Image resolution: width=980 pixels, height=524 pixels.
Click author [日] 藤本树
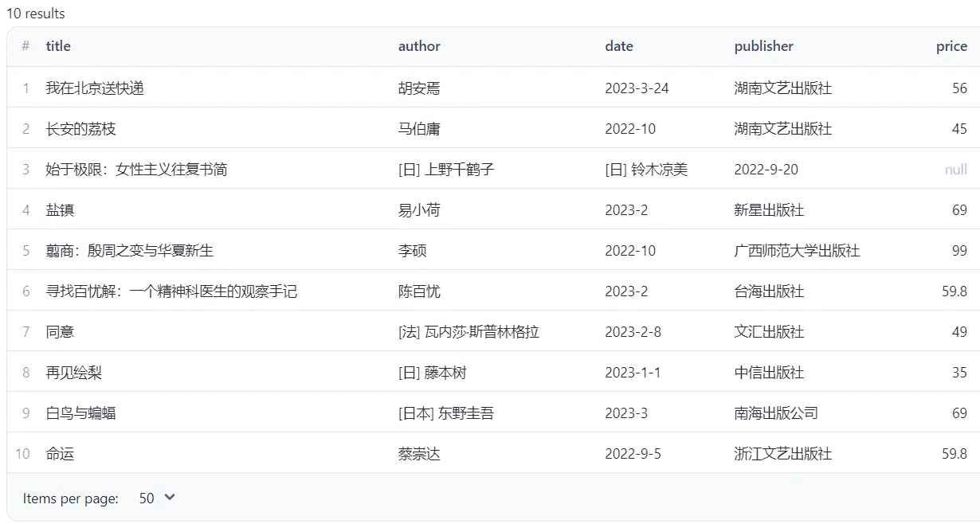432,372
